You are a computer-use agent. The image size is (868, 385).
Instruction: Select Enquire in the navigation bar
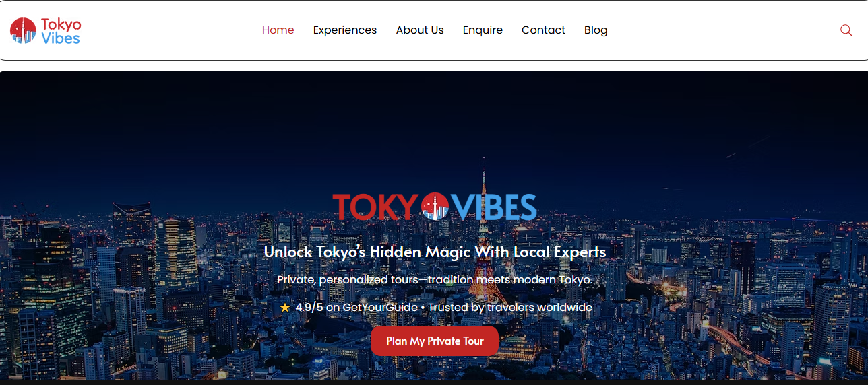coord(483,30)
